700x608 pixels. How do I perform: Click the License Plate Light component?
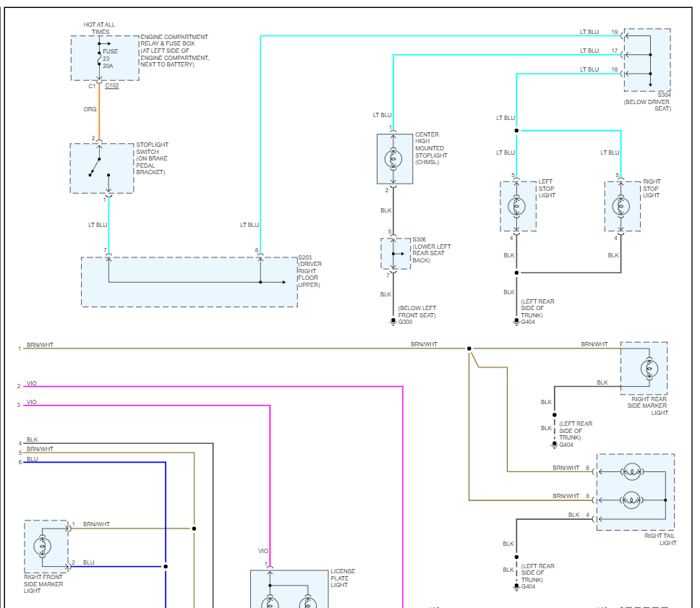(x=289, y=588)
